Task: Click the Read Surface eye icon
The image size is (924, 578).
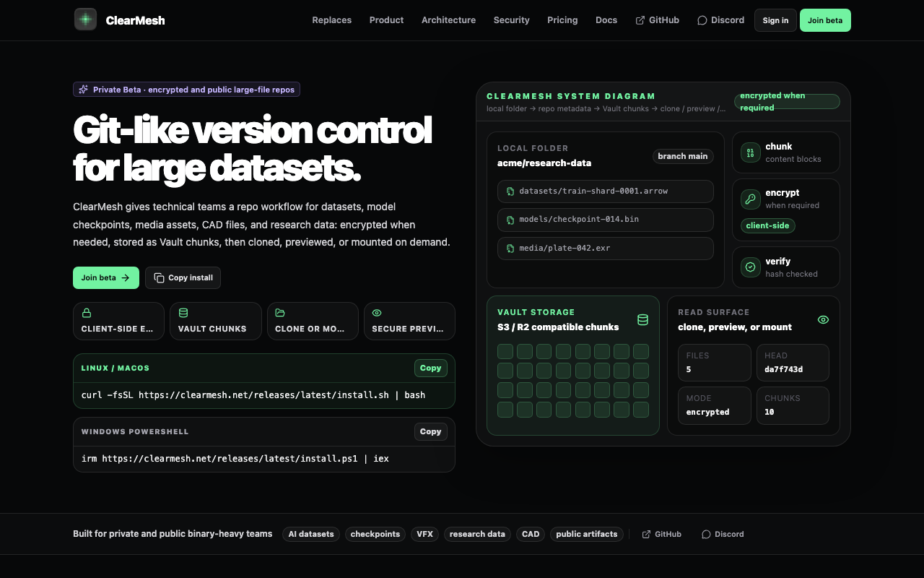Action: (823, 319)
